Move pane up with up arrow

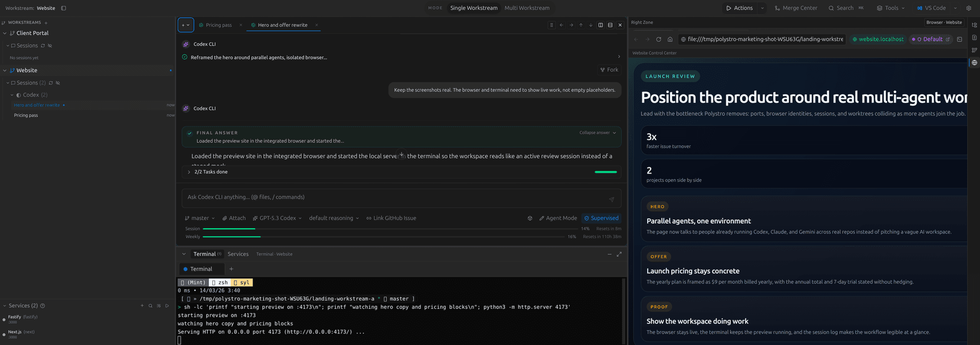[x=581, y=25]
